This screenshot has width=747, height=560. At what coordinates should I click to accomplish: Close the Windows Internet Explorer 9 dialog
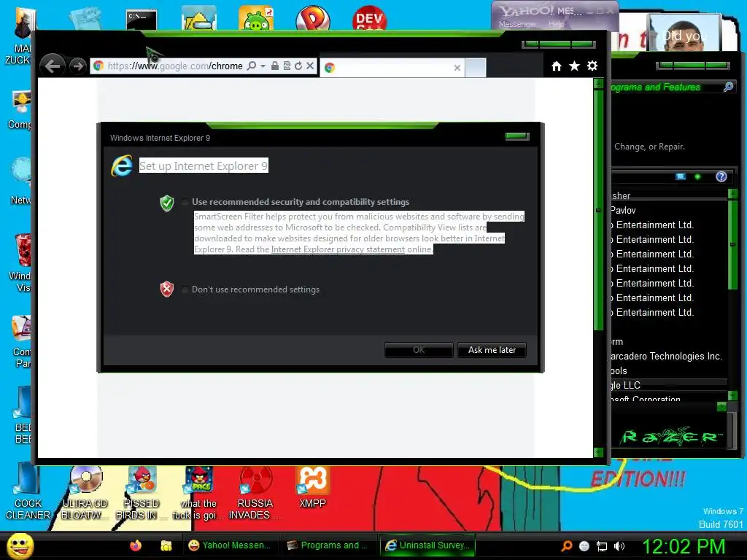pyautogui.click(x=517, y=136)
